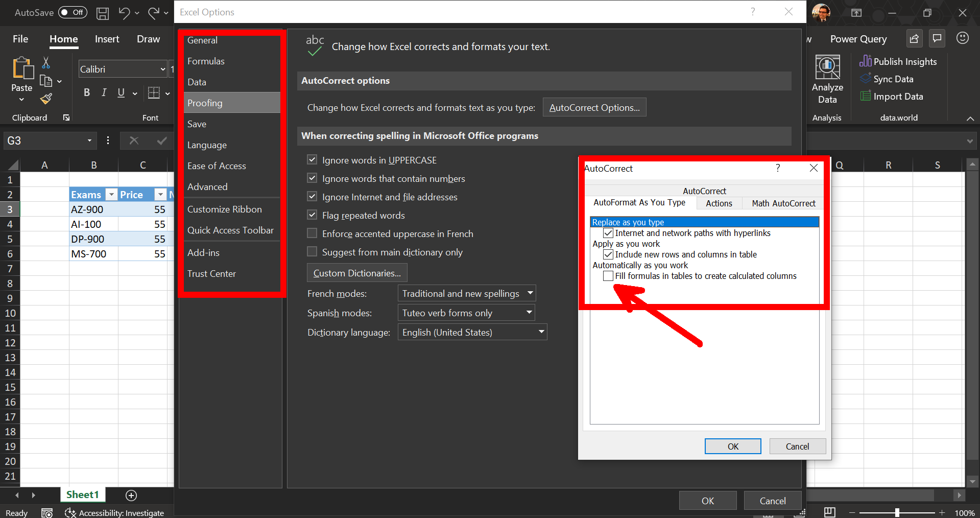The height and width of the screenshot is (518, 980).
Task: Open the Price column filter dropdown
Action: (160, 194)
